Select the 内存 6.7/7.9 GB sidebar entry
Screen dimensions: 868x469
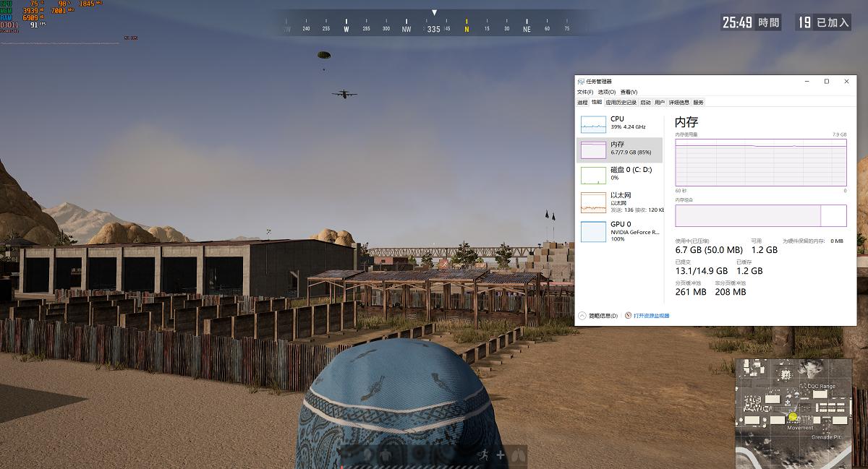(x=620, y=150)
